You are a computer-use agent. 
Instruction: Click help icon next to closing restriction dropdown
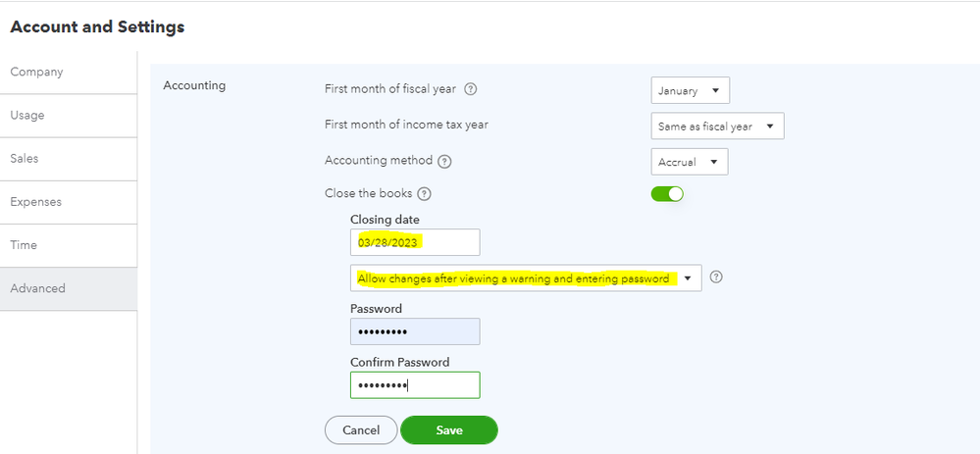(716, 277)
